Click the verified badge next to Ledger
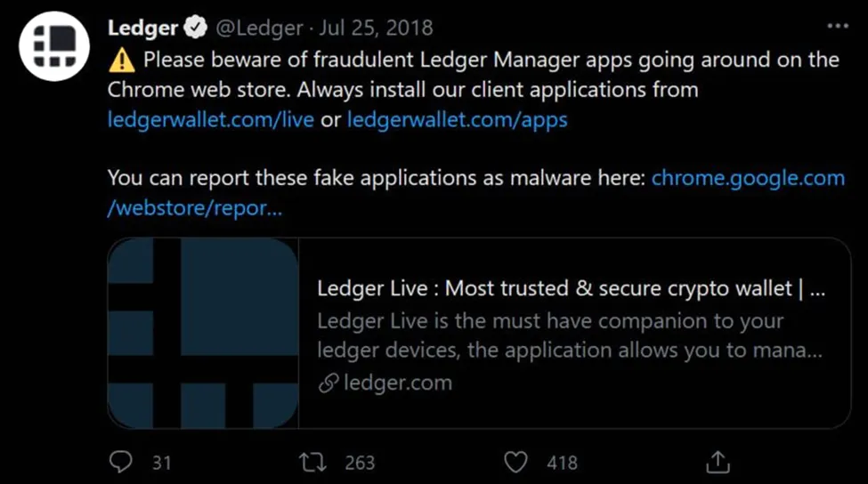 195,27
